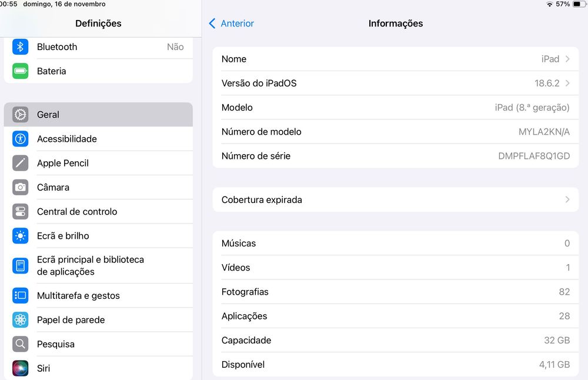Expand the Versão do iPadOS chevron
This screenshot has height=380, width=588.
pyautogui.click(x=567, y=84)
